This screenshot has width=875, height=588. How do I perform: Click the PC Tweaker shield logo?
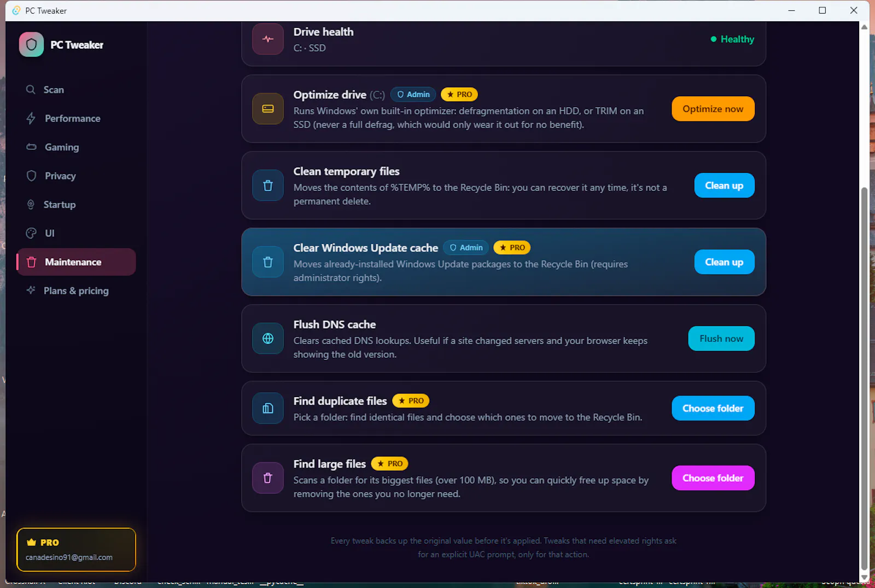tap(31, 44)
